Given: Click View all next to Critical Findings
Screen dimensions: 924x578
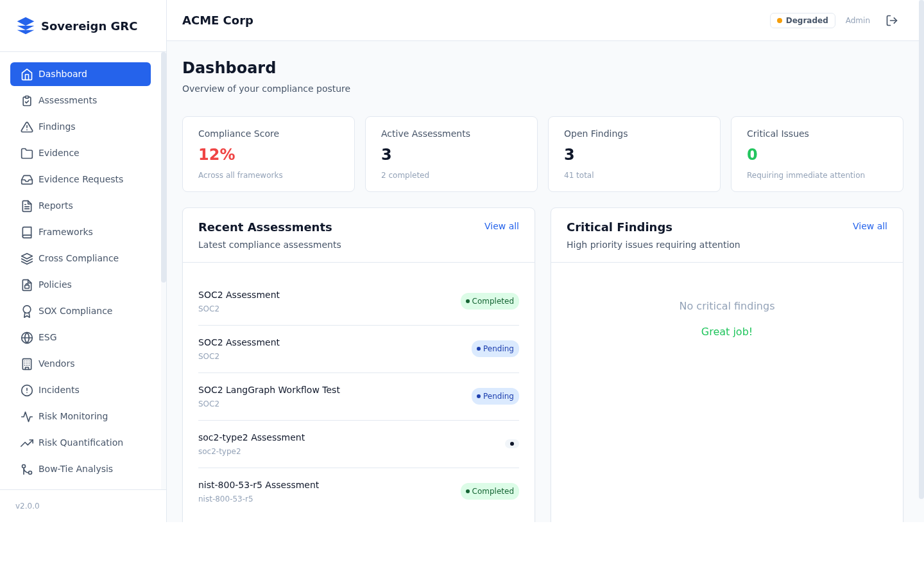Looking at the screenshot, I should coord(869,226).
